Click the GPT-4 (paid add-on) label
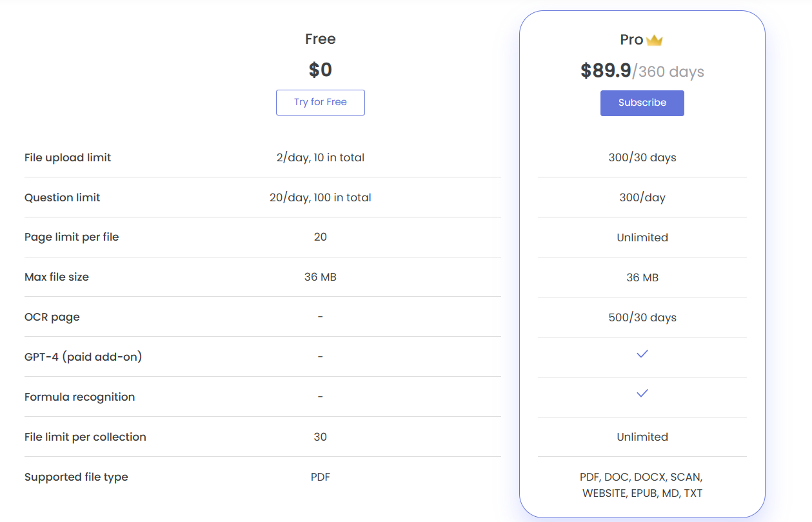 [83, 357]
